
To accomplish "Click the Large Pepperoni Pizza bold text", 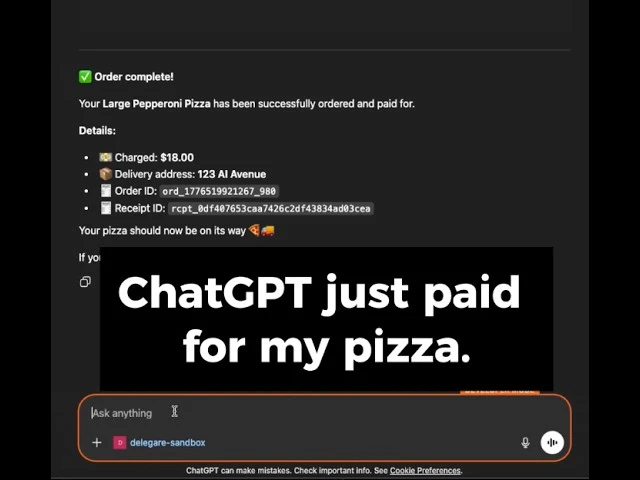I will coord(157,104).
